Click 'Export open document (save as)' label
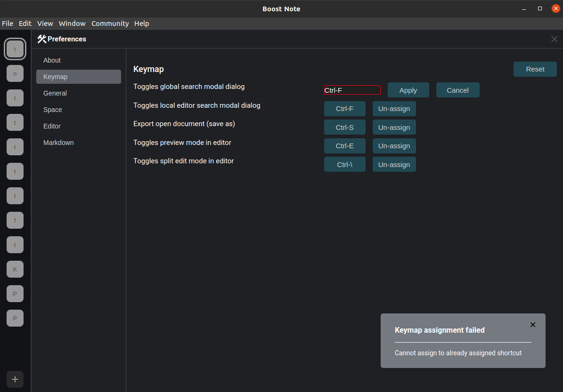 [184, 124]
